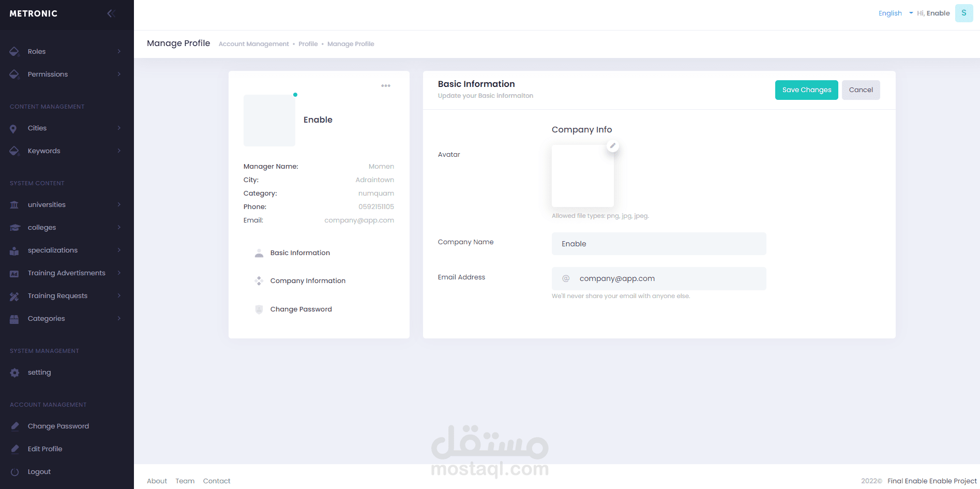Open the user avatar S badge

click(x=964, y=13)
